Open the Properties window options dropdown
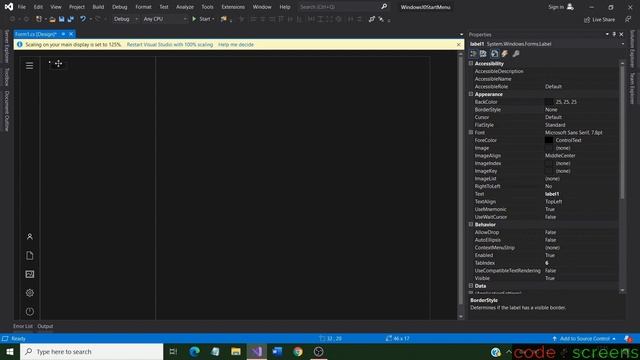The image size is (640, 360). pyautogui.click(x=607, y=35)
